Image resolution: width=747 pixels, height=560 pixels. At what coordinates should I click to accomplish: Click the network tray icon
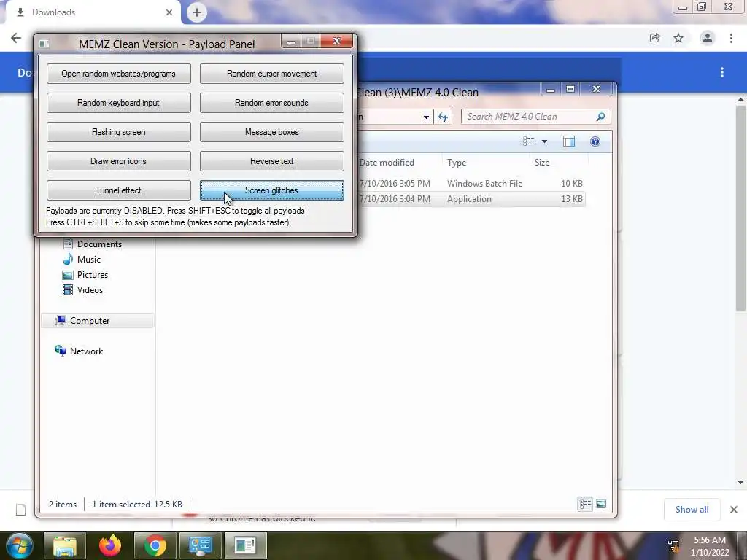pyautogui.click(x=673, y=545)
